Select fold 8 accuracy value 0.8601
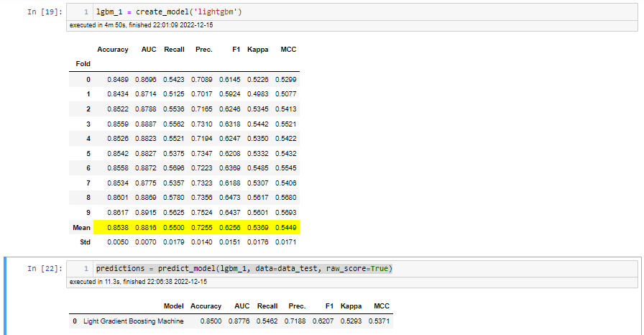644x335 pixels. [x=118, y=198]
